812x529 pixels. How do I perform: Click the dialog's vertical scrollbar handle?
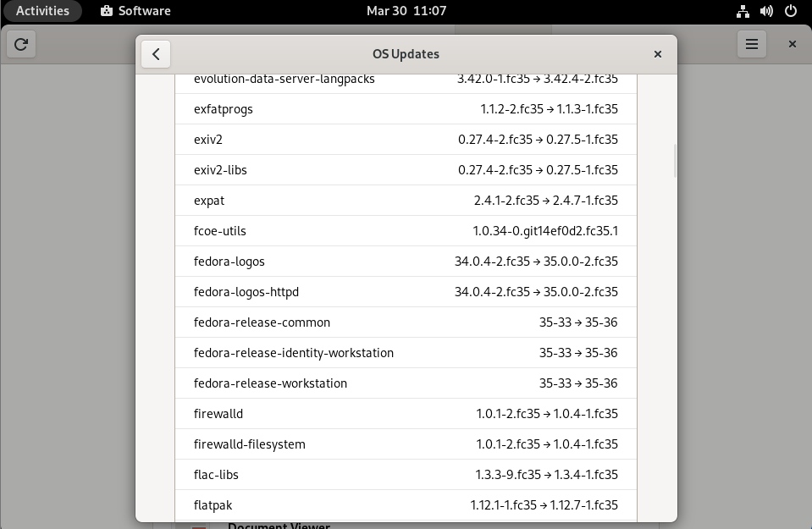click(675, 161)
